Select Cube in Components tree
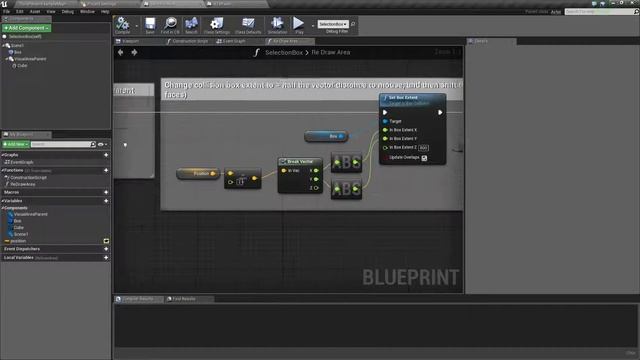 (x=22, y=66)
